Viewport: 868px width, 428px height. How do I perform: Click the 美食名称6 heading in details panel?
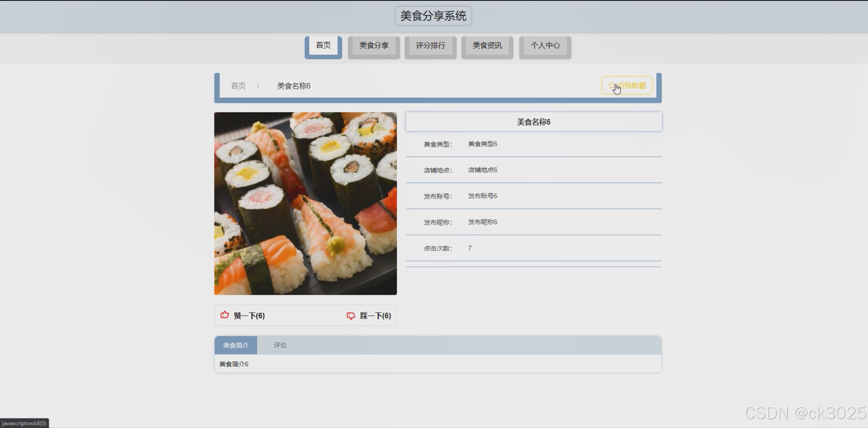click(x=533, y=122)
